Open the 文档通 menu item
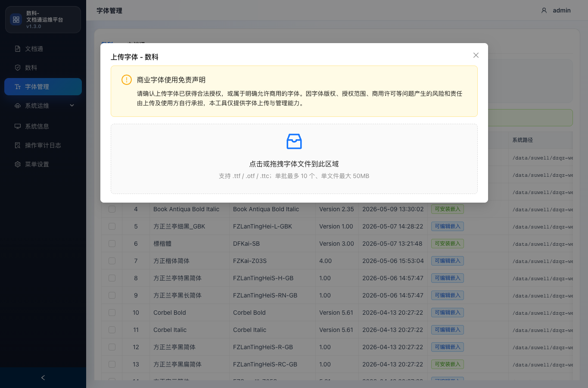The height and width of the screenshot is (388, 588). pos(43,49)
